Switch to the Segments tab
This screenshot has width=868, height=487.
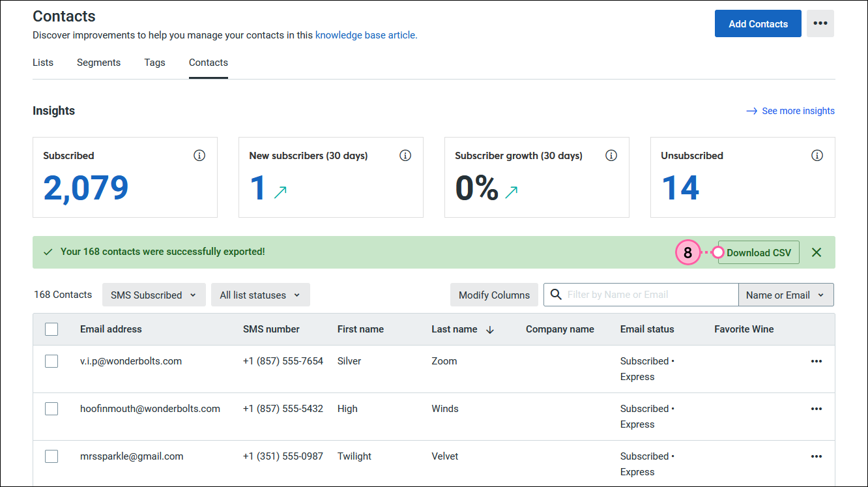pos(98,63)
